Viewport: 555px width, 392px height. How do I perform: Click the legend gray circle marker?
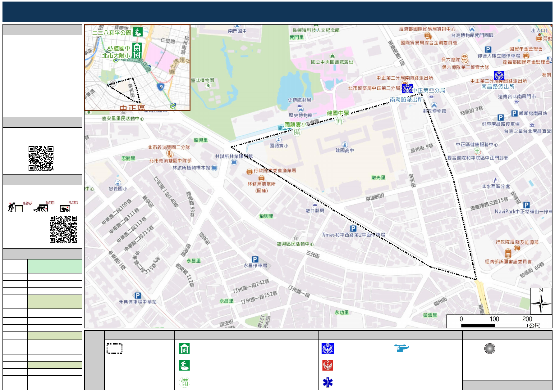(489, 349)
